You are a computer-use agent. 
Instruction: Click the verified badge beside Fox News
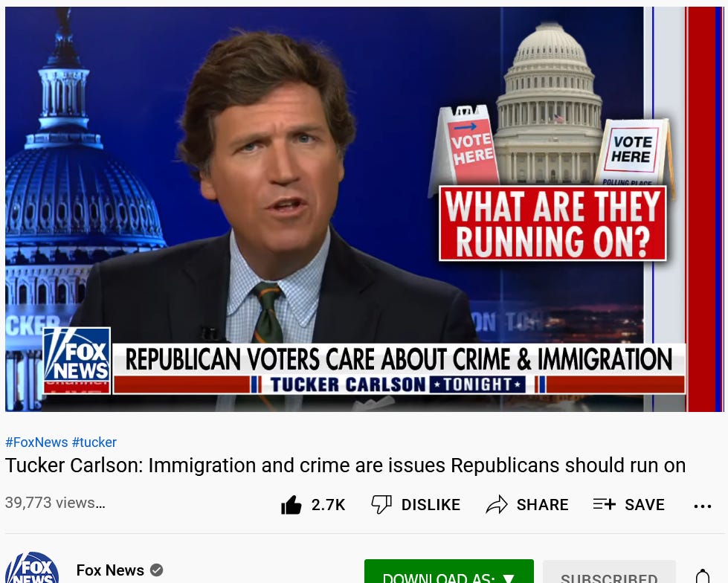click(x=156, y=570)
